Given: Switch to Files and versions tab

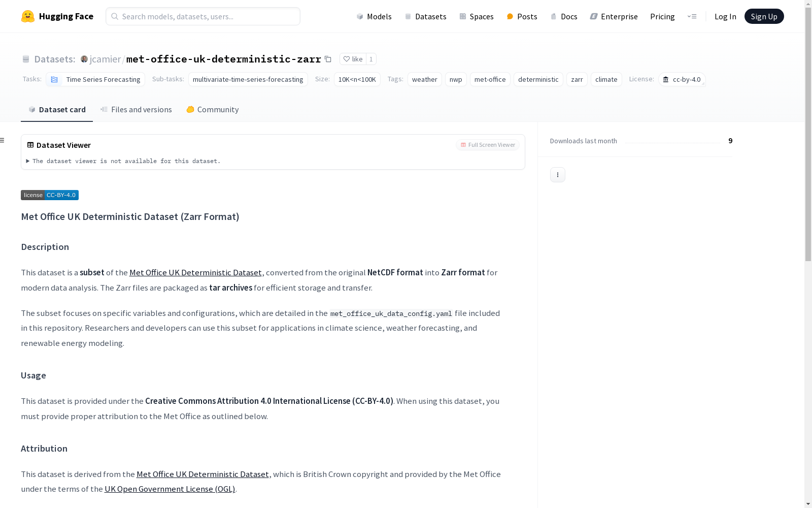Looking at the screenshot, I should tap(136, 110).
